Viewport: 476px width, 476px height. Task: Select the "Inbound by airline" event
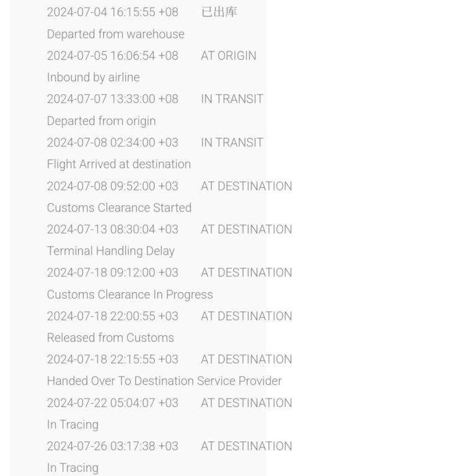(x=93, y=77)
